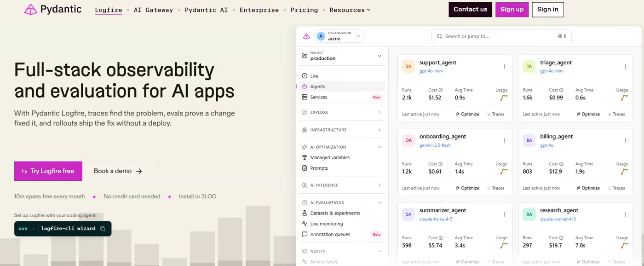Click the support_agent usage sparkline
Viewport: 644px width, 266px height.
tap(504, 98)
